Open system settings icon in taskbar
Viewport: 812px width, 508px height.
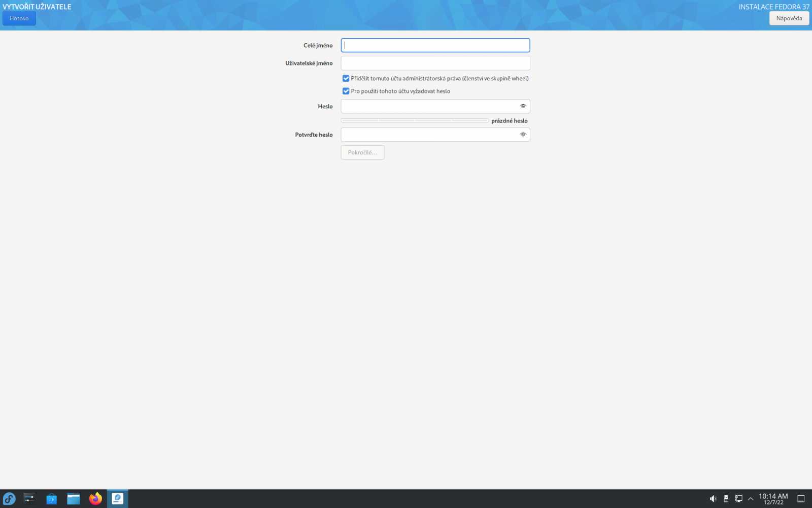point(29,498)
